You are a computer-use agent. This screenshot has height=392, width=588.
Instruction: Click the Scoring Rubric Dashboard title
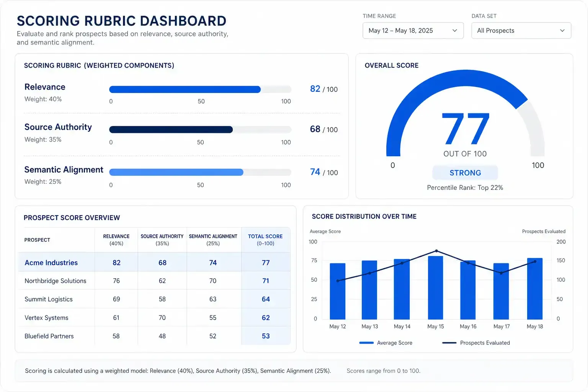tap(121, 21)
